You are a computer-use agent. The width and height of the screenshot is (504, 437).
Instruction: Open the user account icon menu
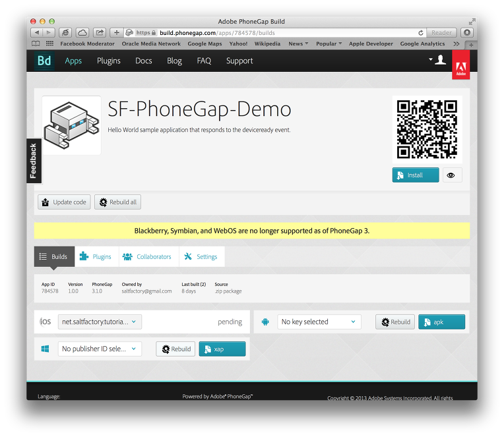coord(437,60)
